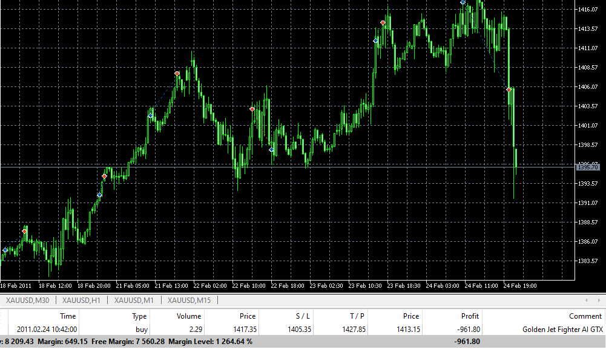The width and height of the screenshot is (606, 364).
Task: Select the open buy order row
Action: (303, 330)
